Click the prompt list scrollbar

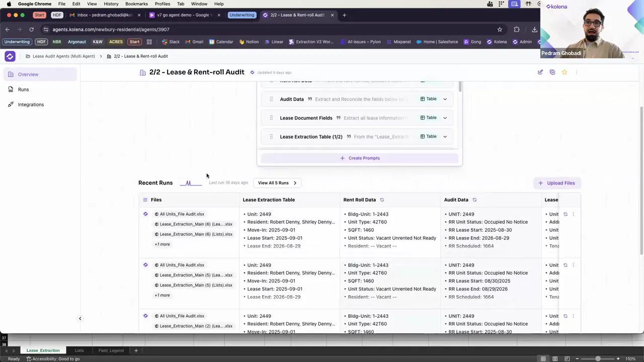(x=460, y=88)
